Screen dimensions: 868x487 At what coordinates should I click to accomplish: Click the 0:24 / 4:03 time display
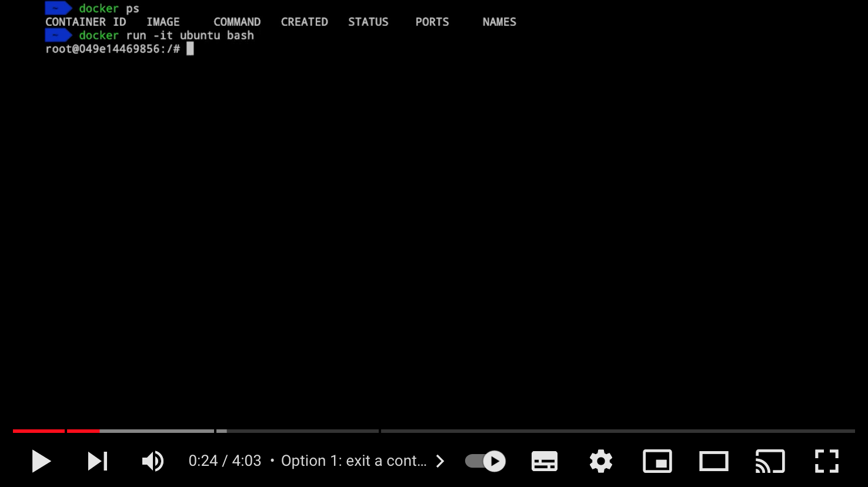(x=225, y=461)
